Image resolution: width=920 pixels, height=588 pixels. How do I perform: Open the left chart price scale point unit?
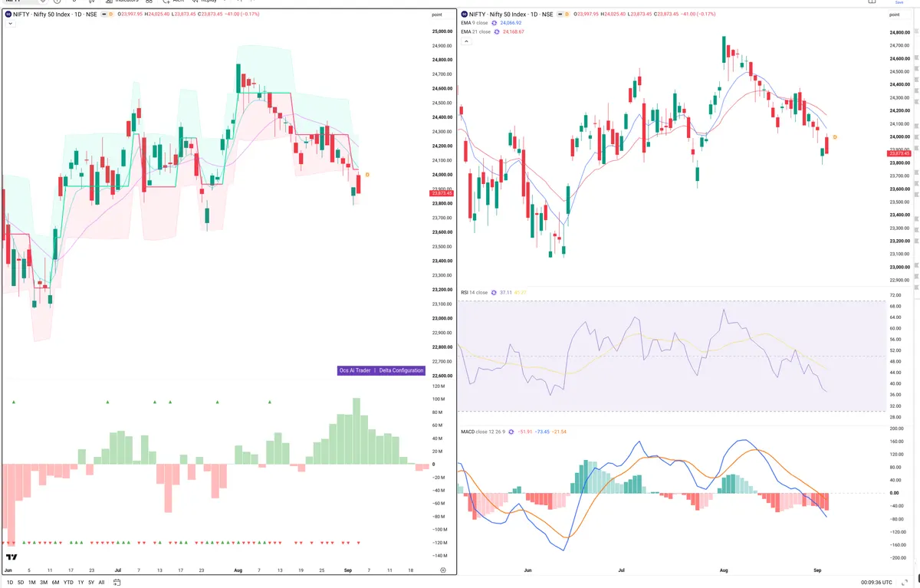(x=436, y=15)
